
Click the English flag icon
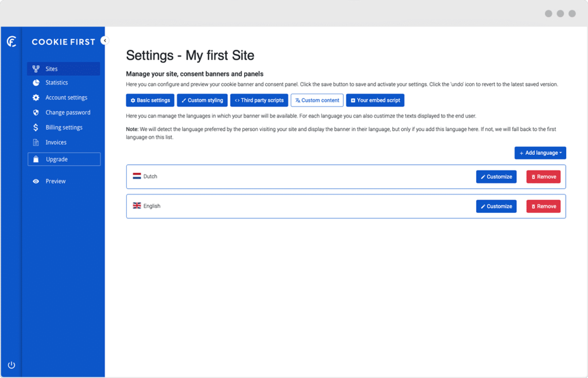pos(137,205)
